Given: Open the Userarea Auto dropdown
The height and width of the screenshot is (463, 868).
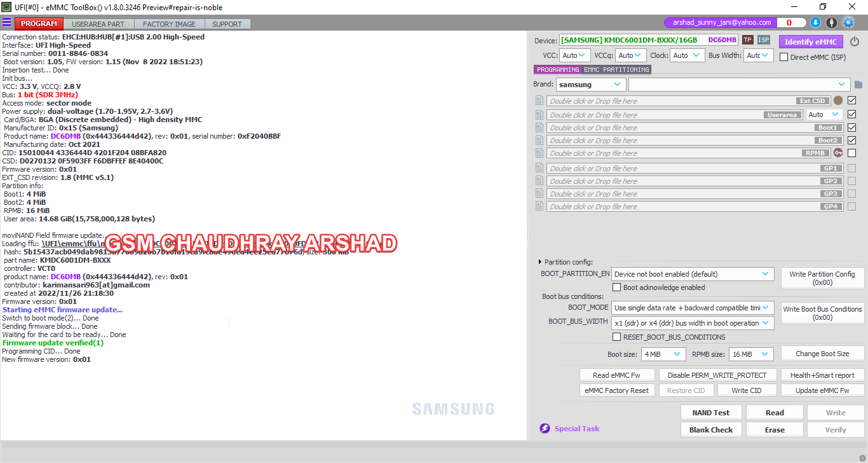Looking at the screenshot, I should click(825, 114).
